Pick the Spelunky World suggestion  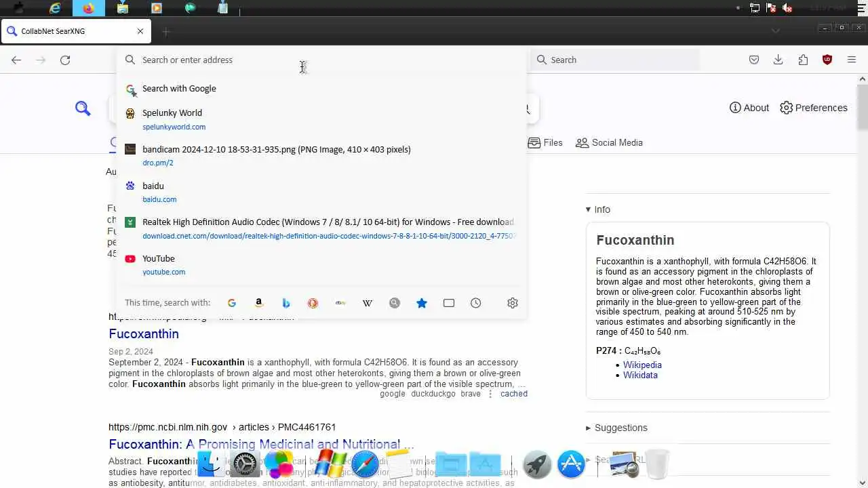point(321,119)
